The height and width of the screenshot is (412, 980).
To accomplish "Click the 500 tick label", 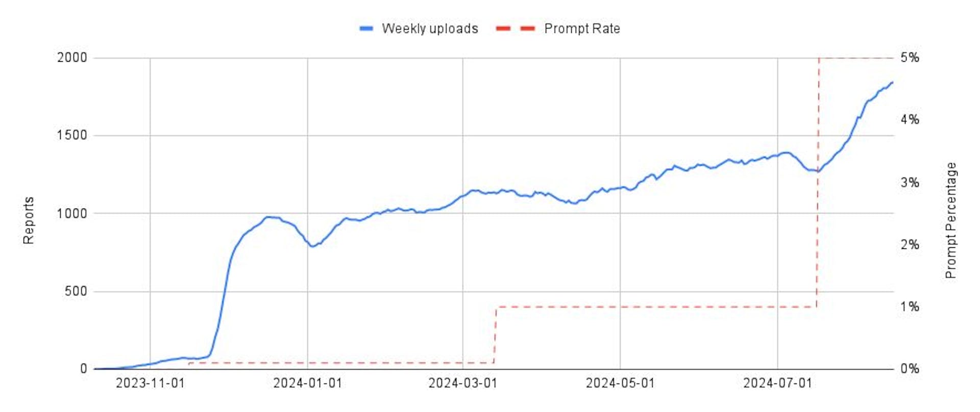I will coord(76,291).
